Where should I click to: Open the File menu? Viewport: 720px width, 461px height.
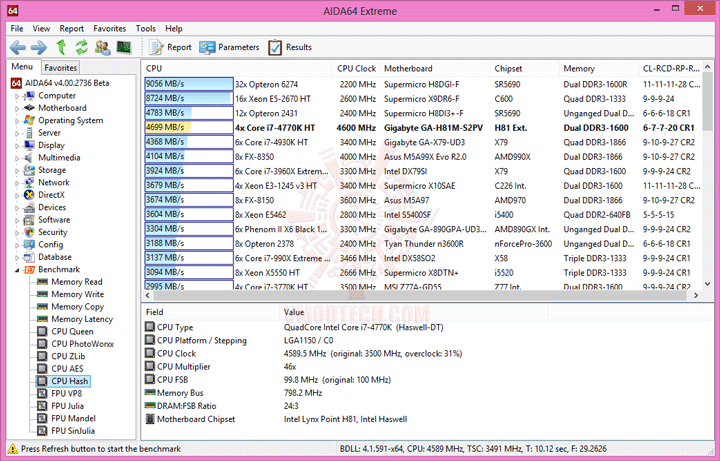(x=17, y=28)
